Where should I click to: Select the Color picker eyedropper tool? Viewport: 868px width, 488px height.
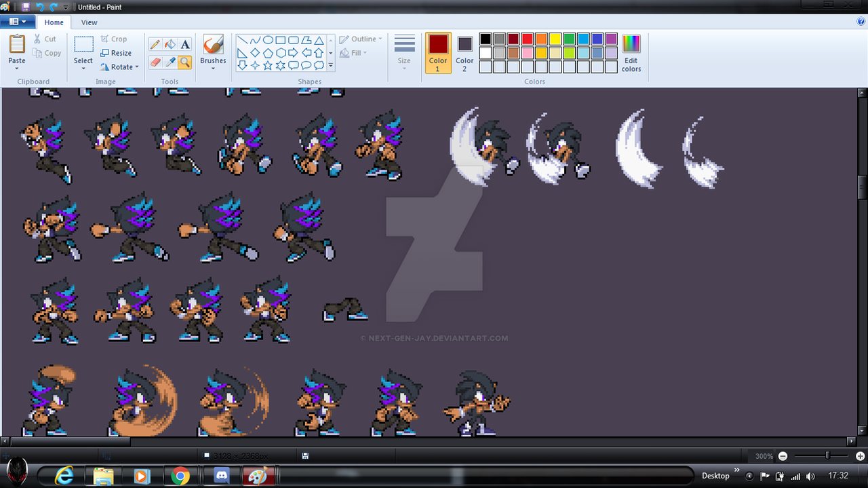170,62
